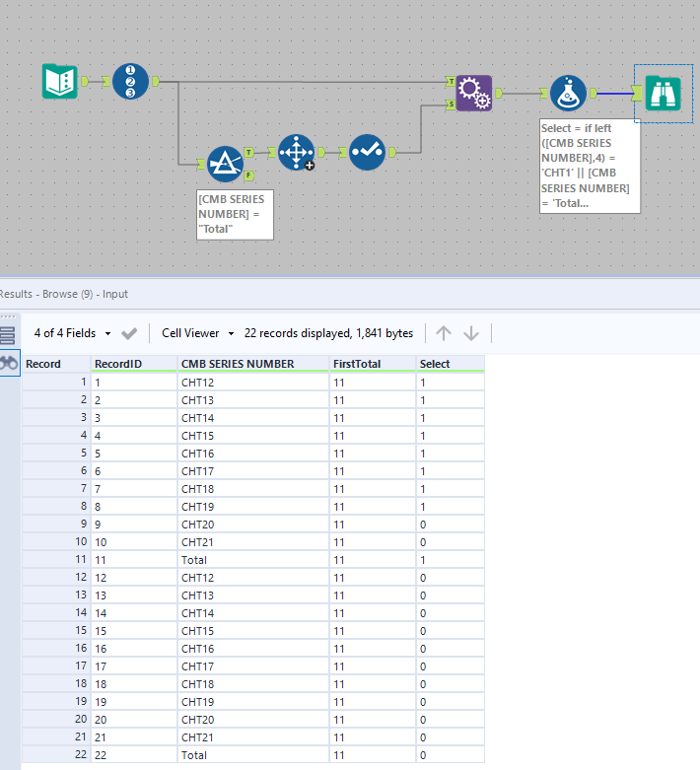Viewport: 700px width, 770px height.
Task: Click RecordID value 16 cell
Action: tap(134, 649)
